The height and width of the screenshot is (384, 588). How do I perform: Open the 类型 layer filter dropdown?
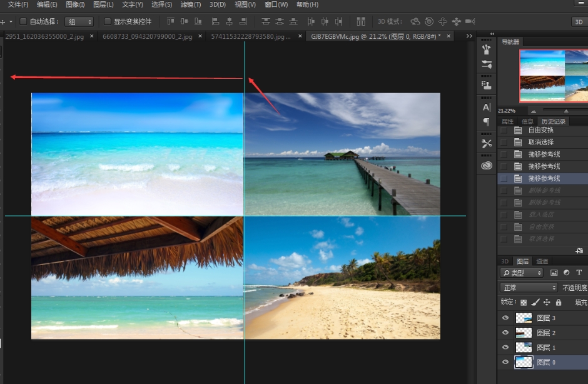coord(521,273)
